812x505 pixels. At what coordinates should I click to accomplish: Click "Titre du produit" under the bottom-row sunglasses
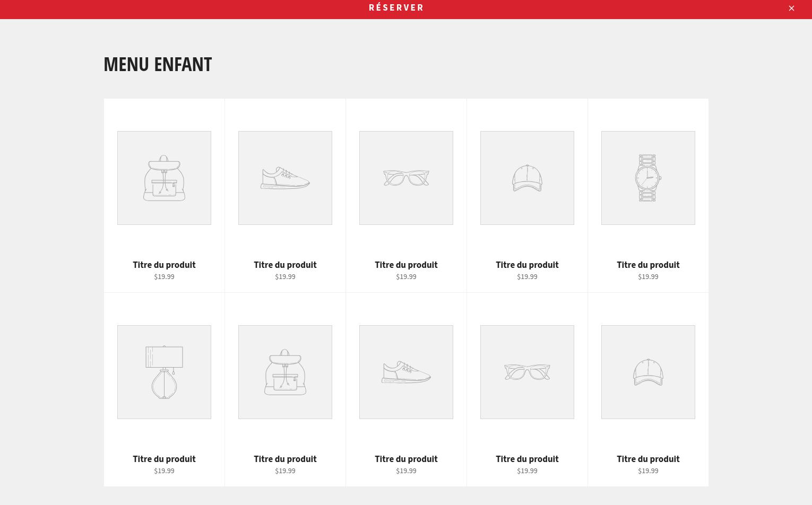click(527, 459)
